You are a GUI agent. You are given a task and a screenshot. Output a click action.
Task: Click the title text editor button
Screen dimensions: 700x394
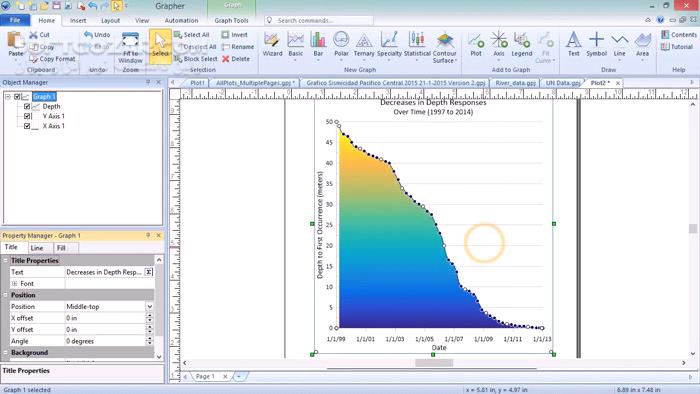(x=149, y=272)
